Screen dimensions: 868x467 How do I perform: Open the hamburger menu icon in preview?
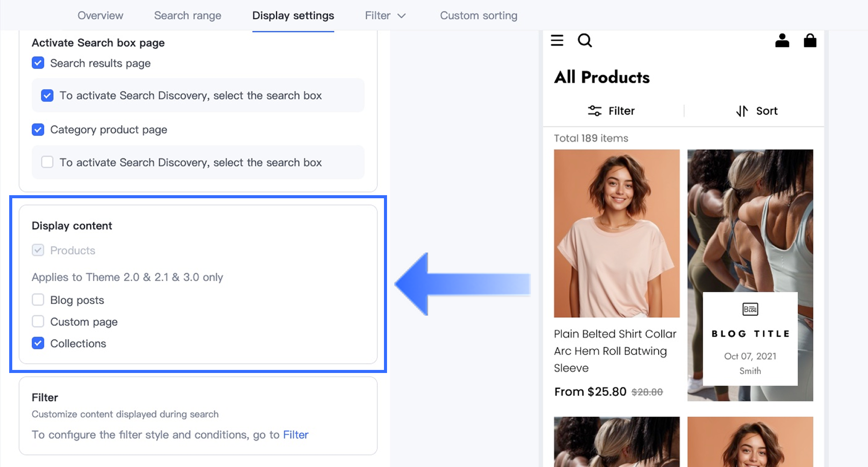pos(557,40)
